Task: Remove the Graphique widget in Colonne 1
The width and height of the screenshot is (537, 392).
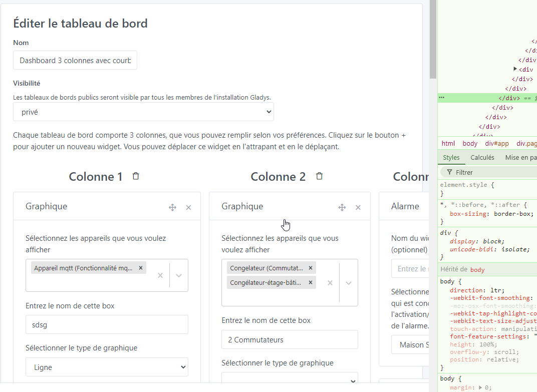Action: point(188,207)
